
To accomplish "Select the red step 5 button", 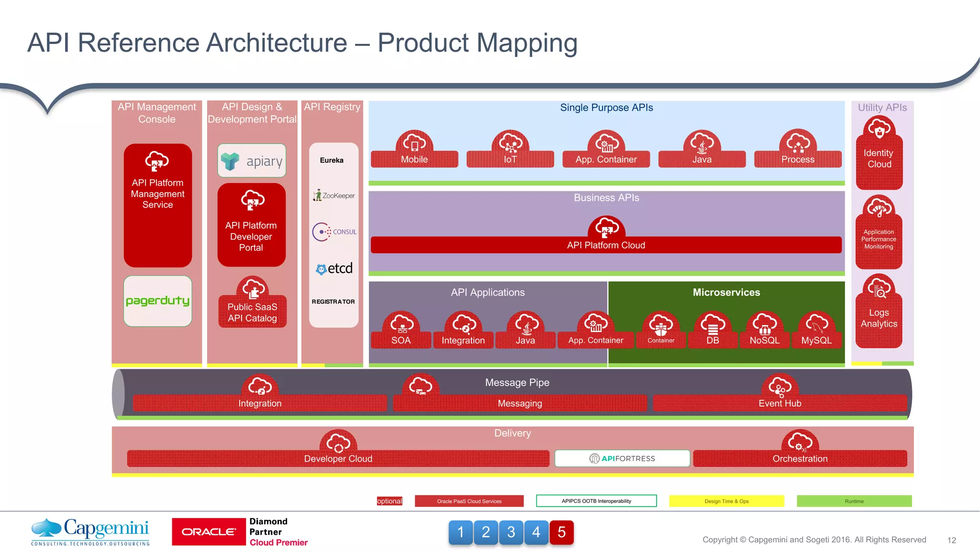I will tap(561, 532).
